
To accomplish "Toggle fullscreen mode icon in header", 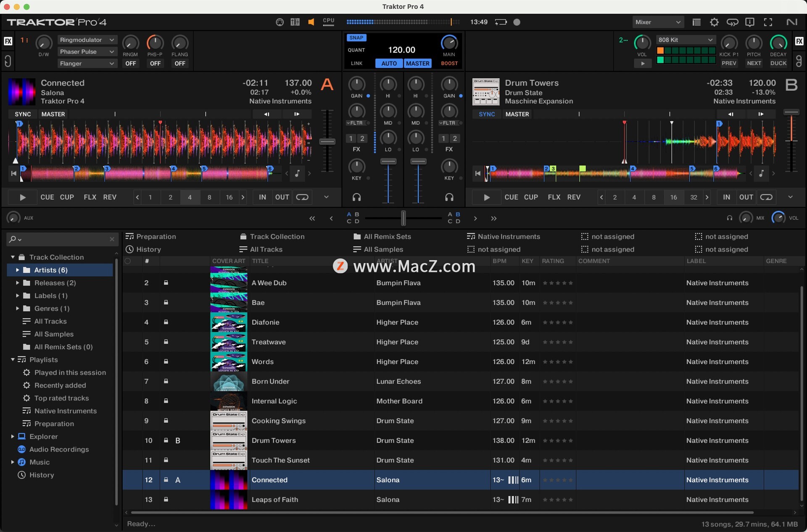I will tap(768, 22).
